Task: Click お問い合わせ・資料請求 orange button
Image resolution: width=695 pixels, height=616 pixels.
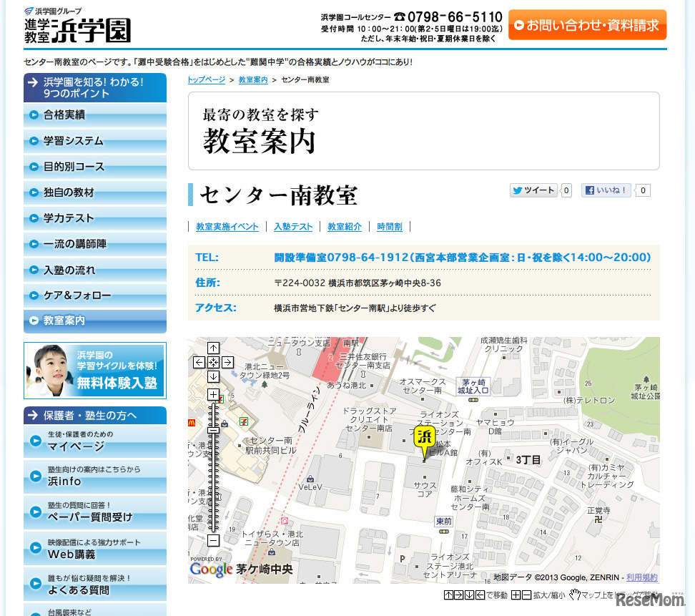Action: [587, 25]
